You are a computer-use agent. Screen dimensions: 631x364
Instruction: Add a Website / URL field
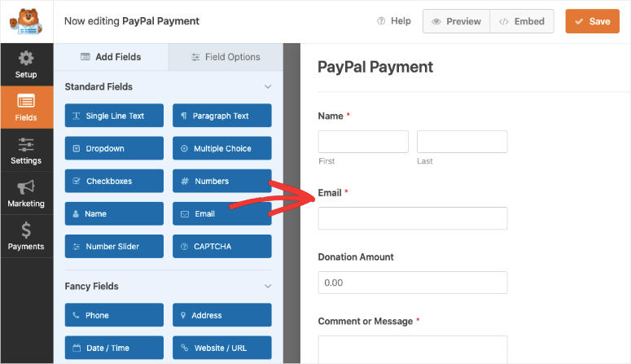(x=222, y=348)
